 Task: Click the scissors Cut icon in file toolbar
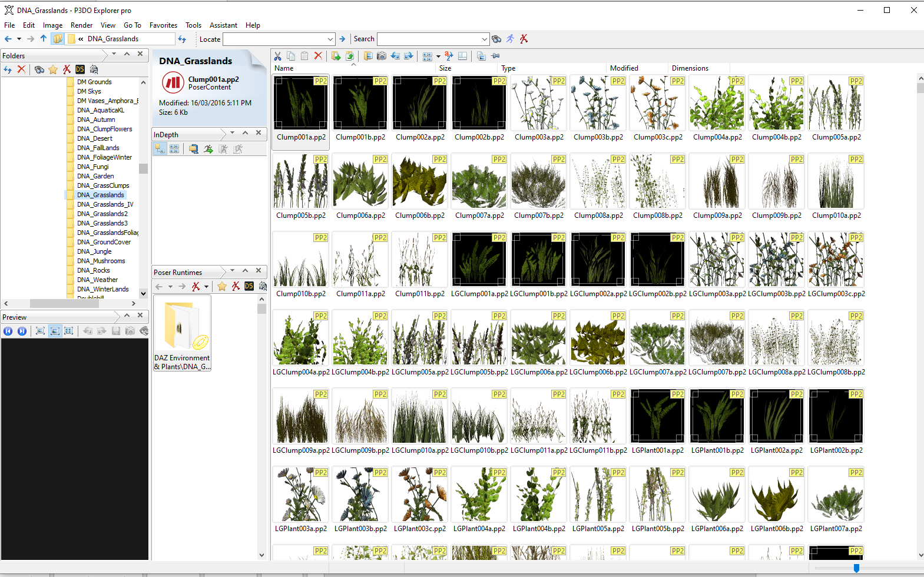(x=278, y=56)
